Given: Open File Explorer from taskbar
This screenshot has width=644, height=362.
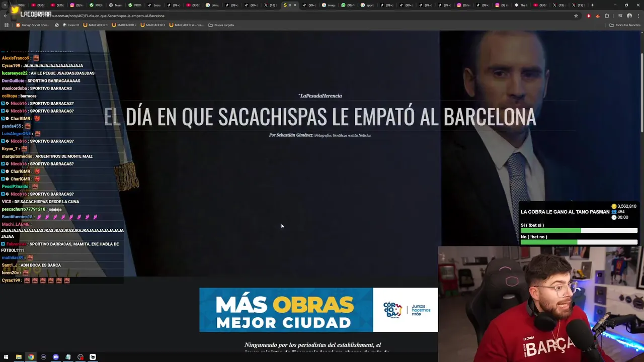Looking at the screenshot, I should tap(19, 357).
